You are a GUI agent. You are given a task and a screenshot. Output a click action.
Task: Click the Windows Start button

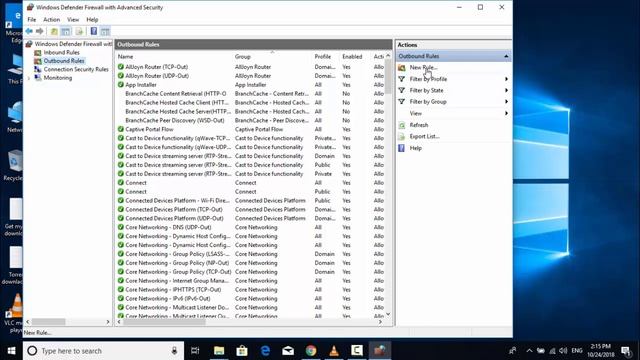point(11,351)
